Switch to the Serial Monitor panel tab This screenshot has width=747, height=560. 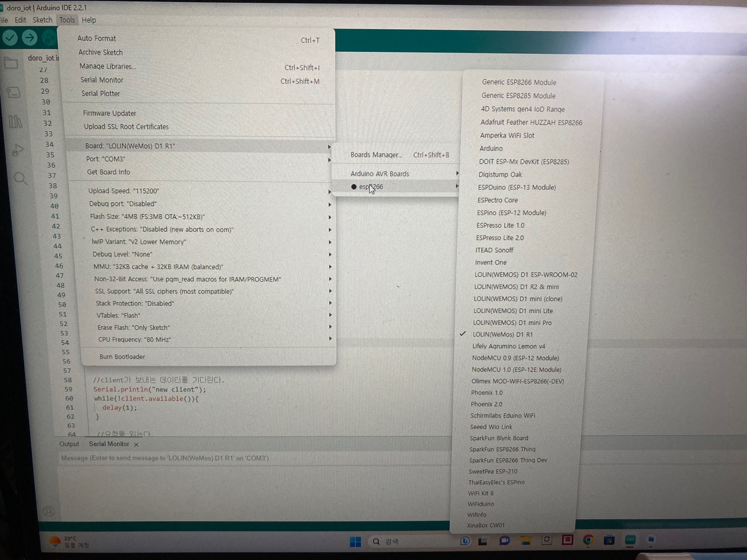point(109,444)
